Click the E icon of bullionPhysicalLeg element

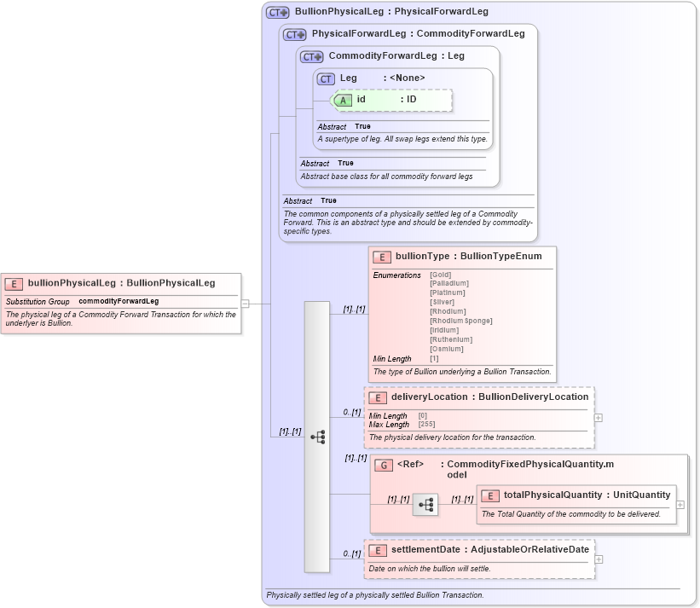[x=14, y=284]
